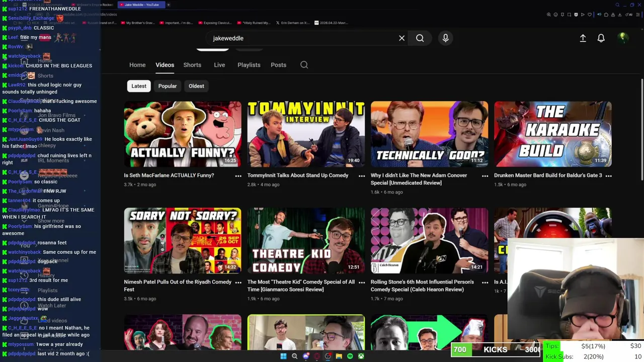Open options for TommyInnit stand up video
644x362 pixels.
361,176
